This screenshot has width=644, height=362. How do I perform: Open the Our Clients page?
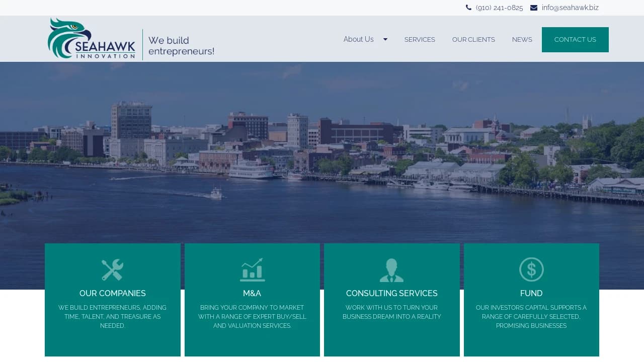(473, 39)
